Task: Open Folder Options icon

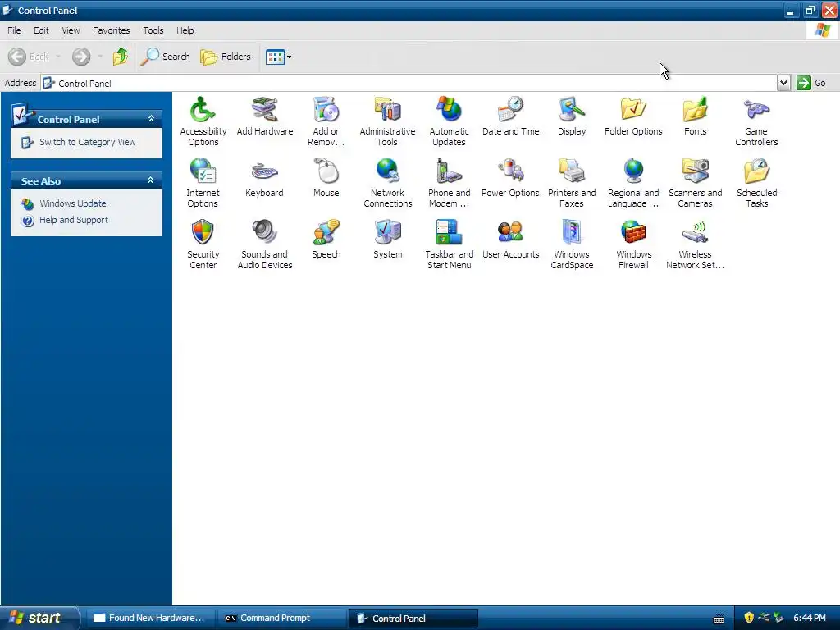Action: point(633,110)
